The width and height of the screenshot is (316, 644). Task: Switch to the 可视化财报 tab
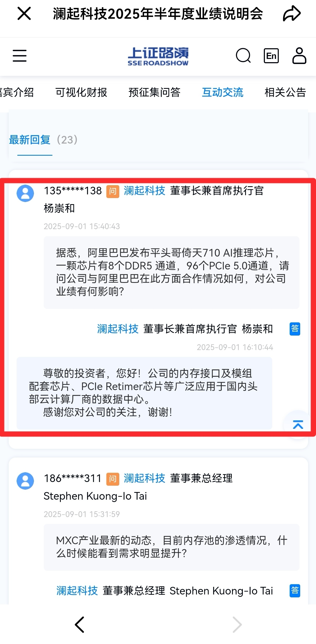pos(81,92)
